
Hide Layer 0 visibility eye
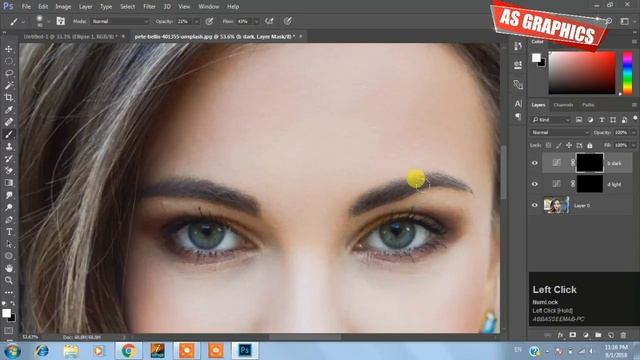point(535,205)
